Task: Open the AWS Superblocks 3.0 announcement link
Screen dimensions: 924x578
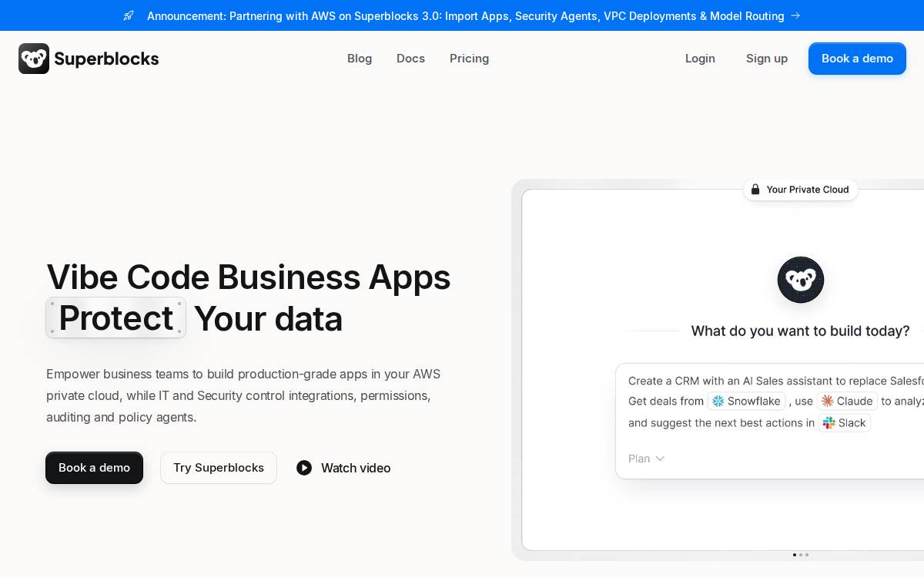Action: pos(465,15)
